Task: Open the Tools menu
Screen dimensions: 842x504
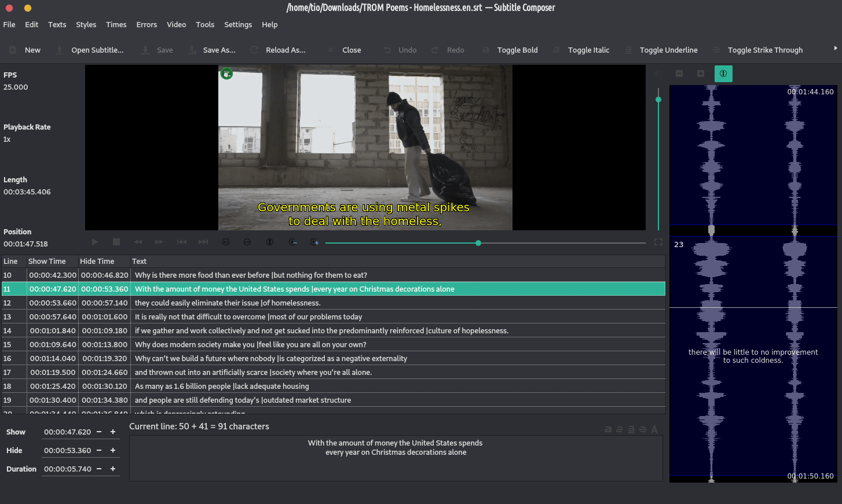Action: [205, 25]
